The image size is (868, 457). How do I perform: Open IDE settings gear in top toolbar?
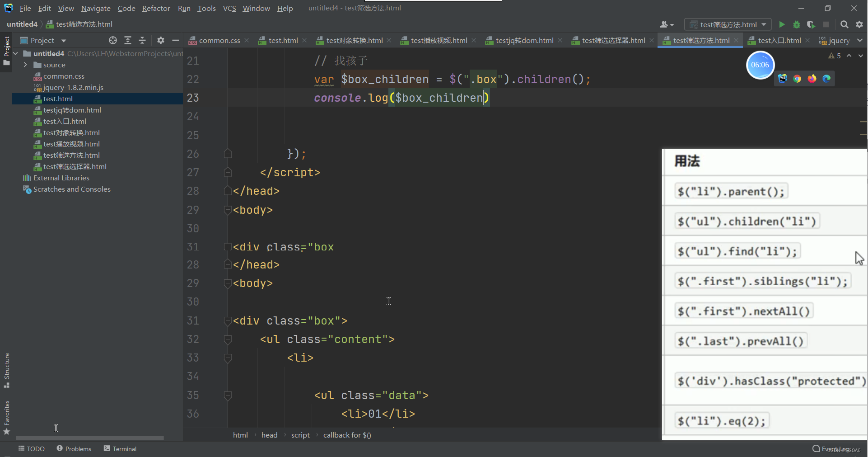click(x=859, y=24)
